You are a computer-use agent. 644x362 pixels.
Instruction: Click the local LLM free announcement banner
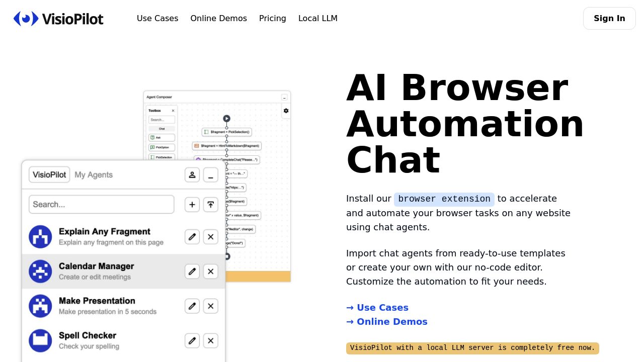click(472, 348)
